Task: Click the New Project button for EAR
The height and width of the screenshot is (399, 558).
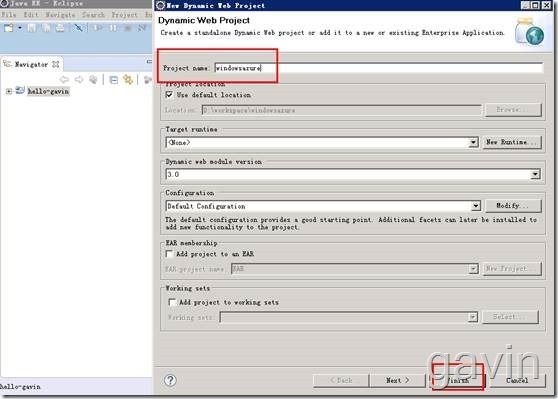Action: pos(512,268)
